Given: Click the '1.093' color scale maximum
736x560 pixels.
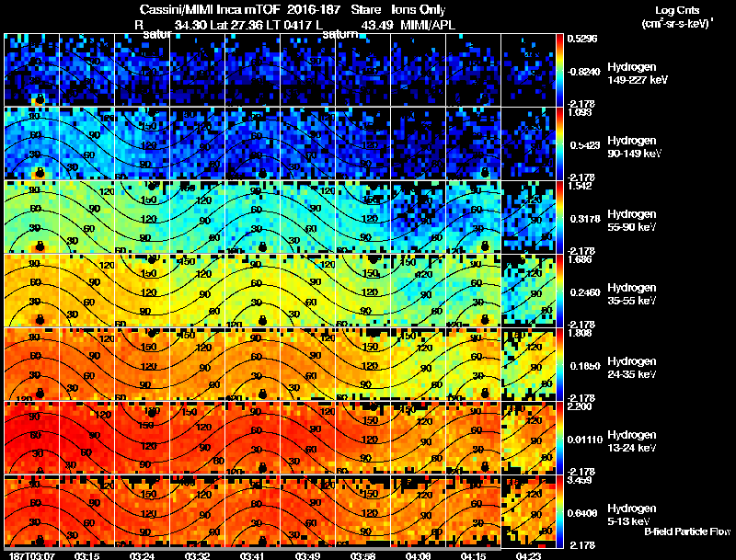Looking at the screenshot, I should pyautogui.click(x=580, y=112).
